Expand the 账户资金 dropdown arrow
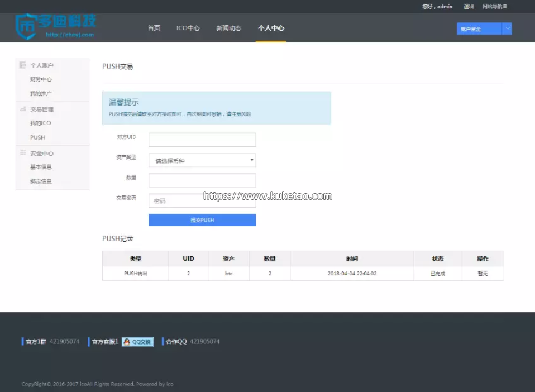The width and height of the screenshot is (535, 392). 507,28
